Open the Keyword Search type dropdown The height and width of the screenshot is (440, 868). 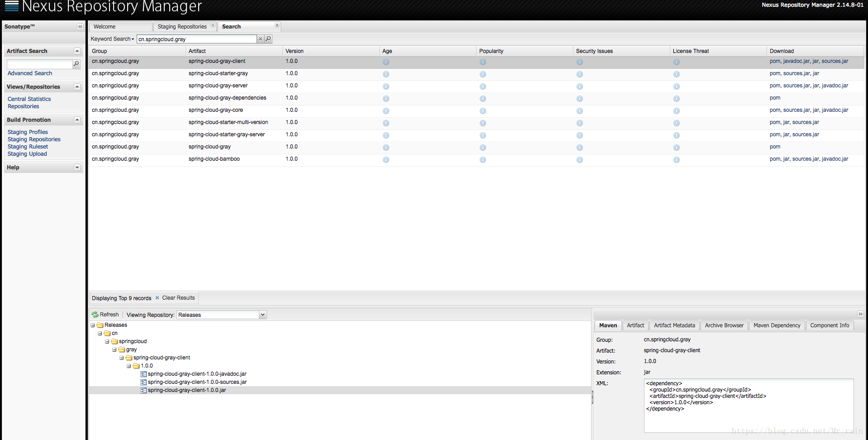pos(112,39)
